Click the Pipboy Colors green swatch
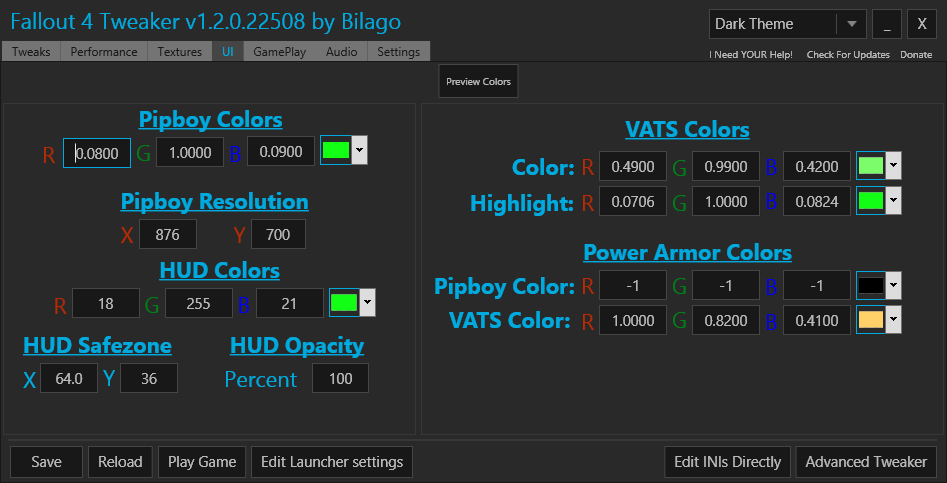 click(x=336, y=150)
